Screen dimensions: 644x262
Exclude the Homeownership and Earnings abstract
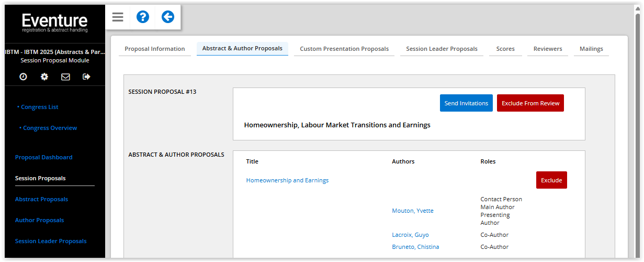[x=551, y=180]
